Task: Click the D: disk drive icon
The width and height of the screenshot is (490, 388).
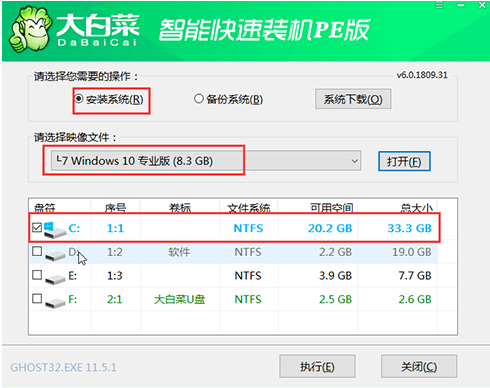Action: [55, 255]
